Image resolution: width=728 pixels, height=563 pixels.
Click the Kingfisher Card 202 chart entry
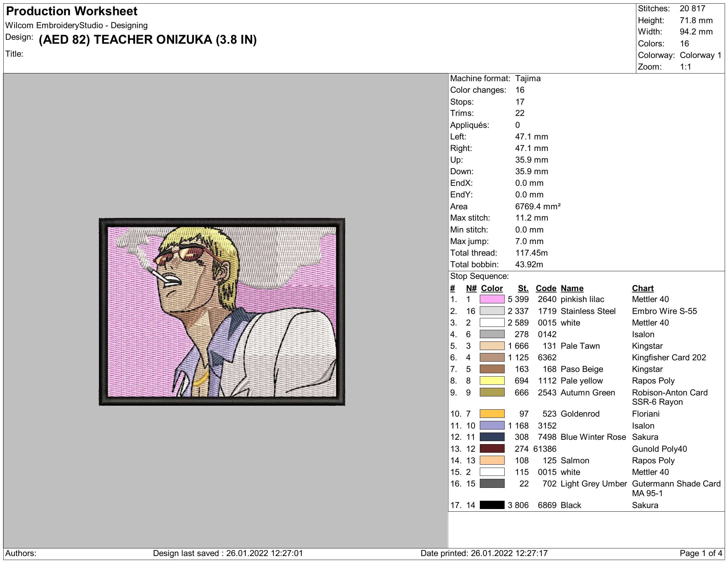pos(669,358)
